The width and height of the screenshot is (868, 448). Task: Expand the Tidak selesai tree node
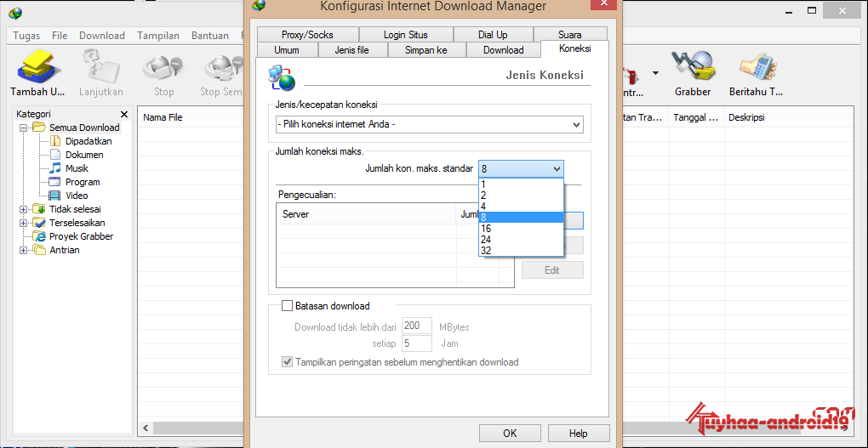coord(23,210)
